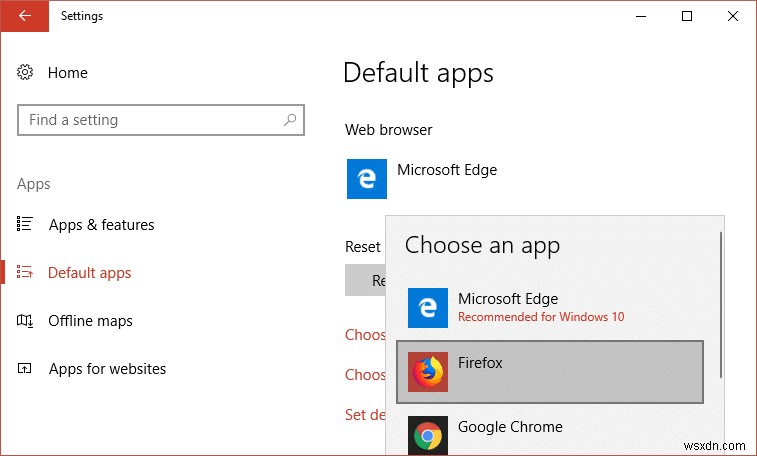Click the search magnifier icon
The width and height of the screenshot is (757, 456).
tap(290, 120)
